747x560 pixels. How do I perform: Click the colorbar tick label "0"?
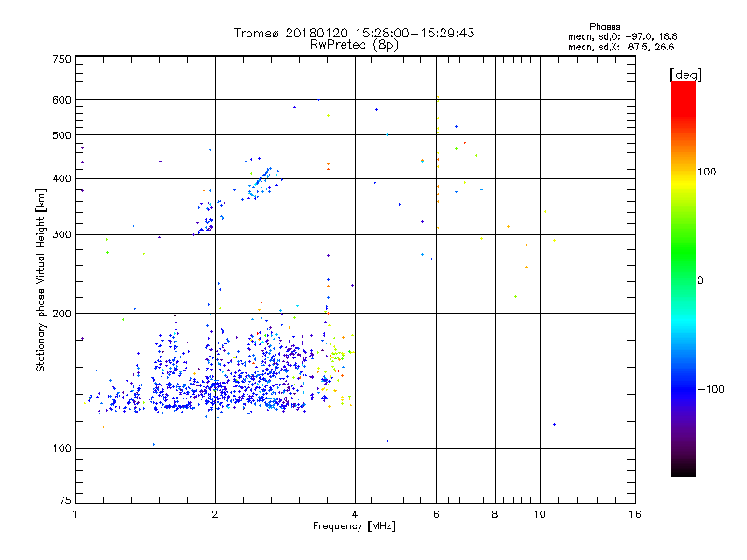pyautogui.click(x=700, y=281)
